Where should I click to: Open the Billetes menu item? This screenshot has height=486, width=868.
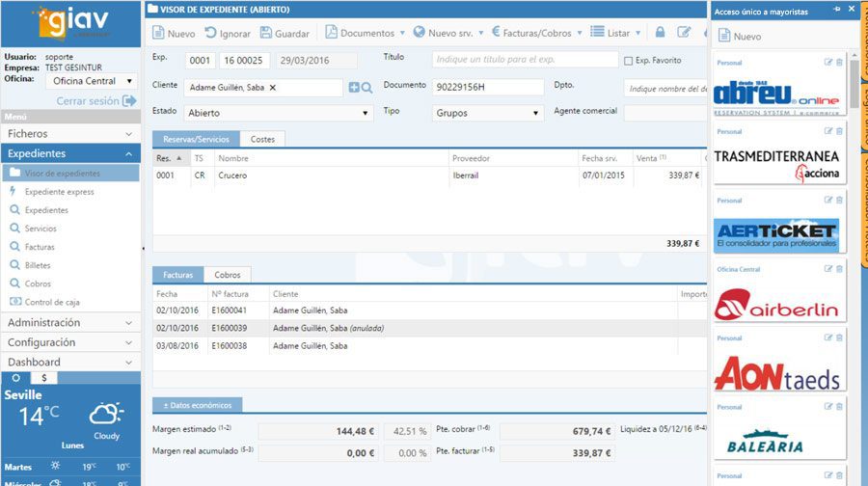pos(38,266)
